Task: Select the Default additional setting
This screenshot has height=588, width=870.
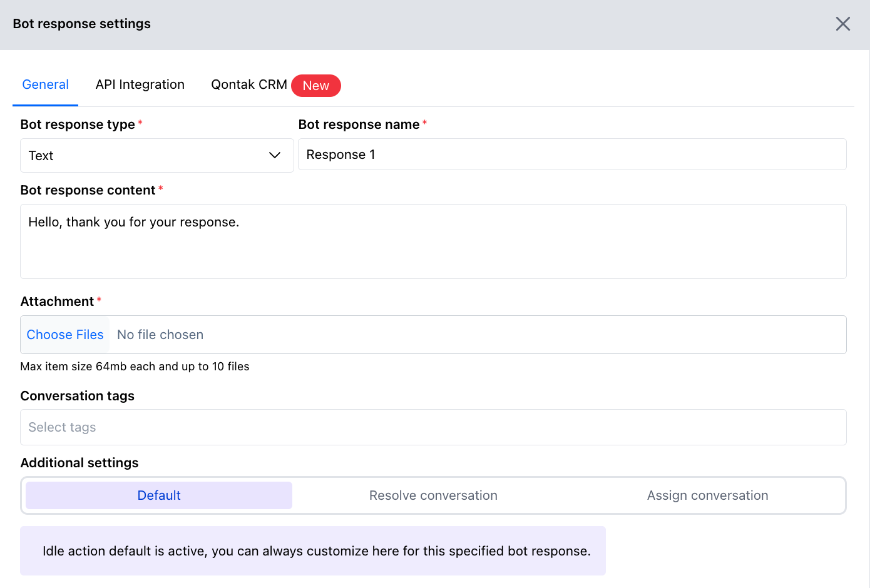Action: pos(158,495)
